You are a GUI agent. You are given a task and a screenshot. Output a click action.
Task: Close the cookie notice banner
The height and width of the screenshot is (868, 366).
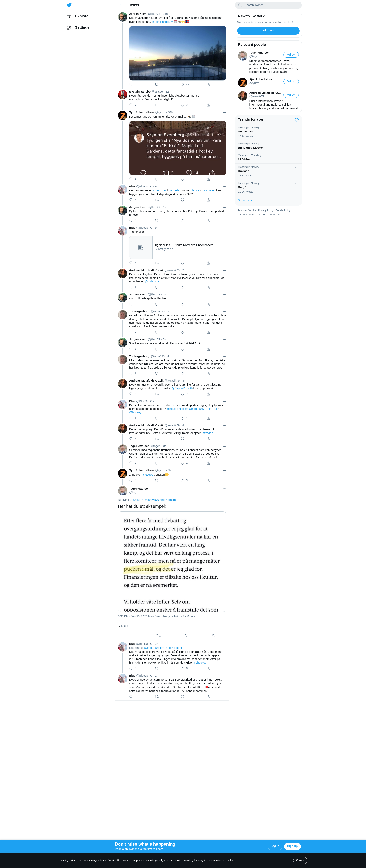(x=300, y=860)
